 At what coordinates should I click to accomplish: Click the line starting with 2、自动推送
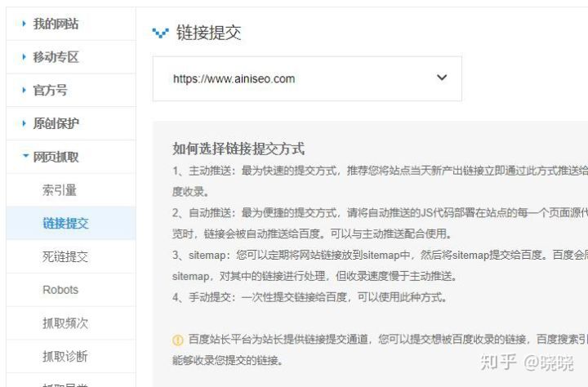[380, 213]
